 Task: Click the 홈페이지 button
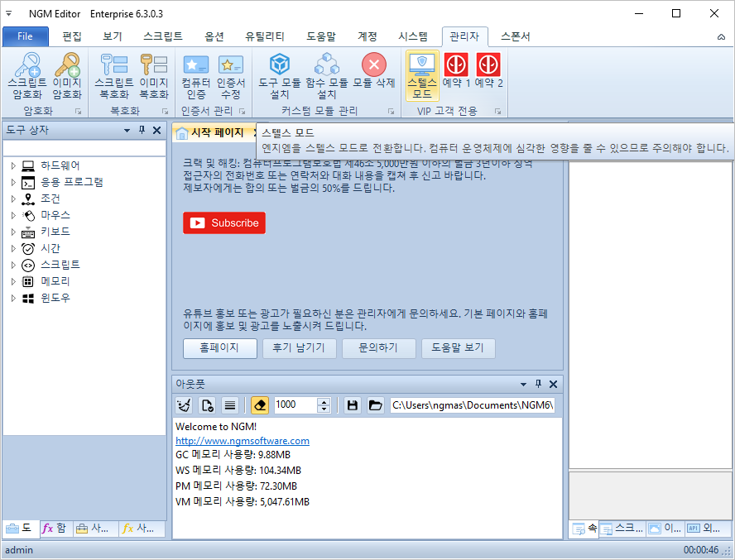pyautogui.click(x=220, y=348)
